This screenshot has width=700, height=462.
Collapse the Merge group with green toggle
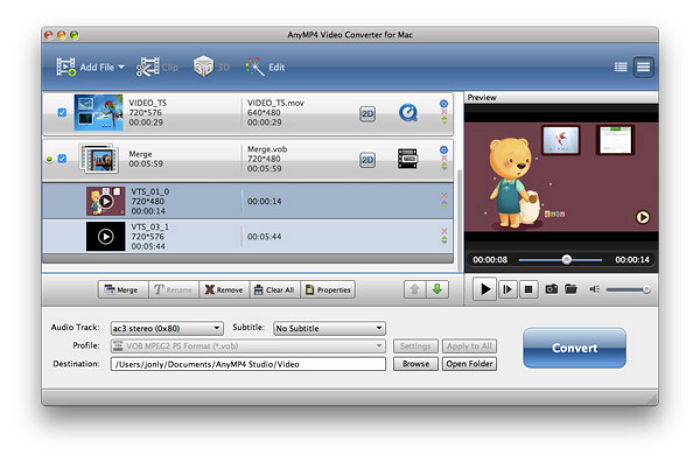(x=49, y=159)
